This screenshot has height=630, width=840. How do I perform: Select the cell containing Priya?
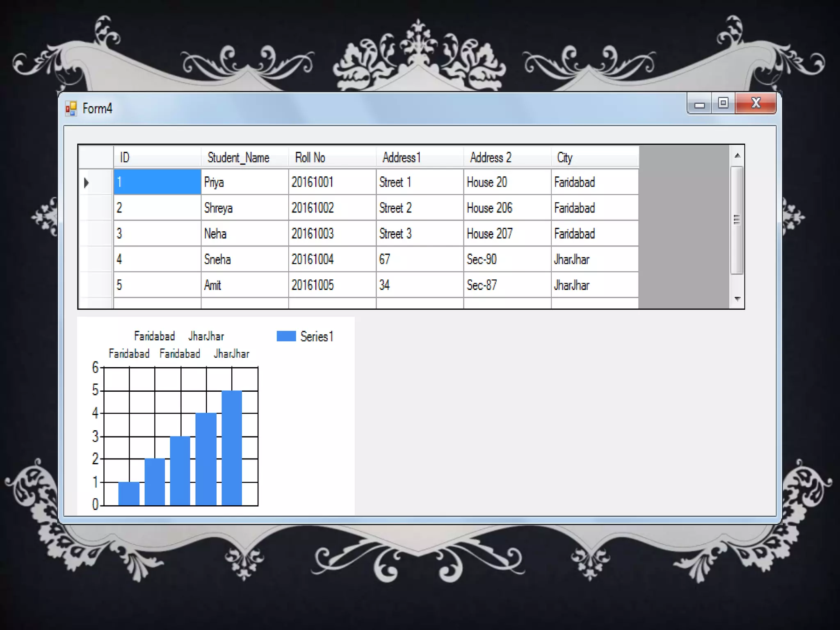pos(244,182)
